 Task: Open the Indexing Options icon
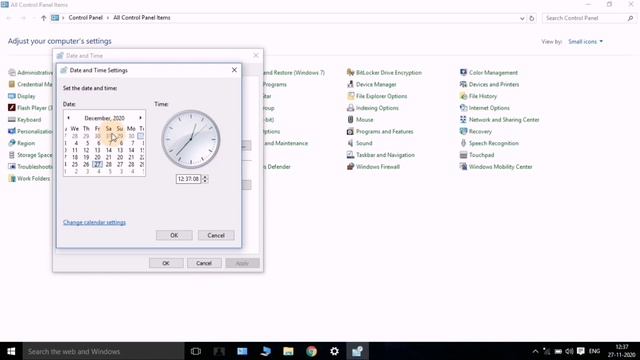coord(350,108)
